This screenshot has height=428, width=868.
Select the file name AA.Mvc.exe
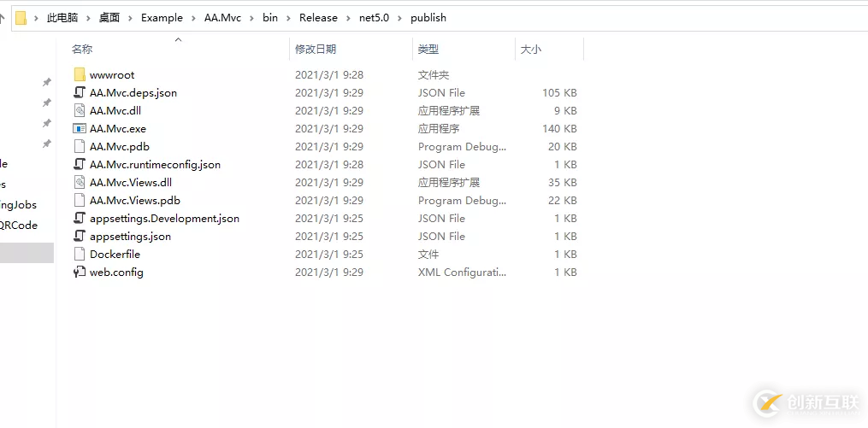tap(118, 128)
